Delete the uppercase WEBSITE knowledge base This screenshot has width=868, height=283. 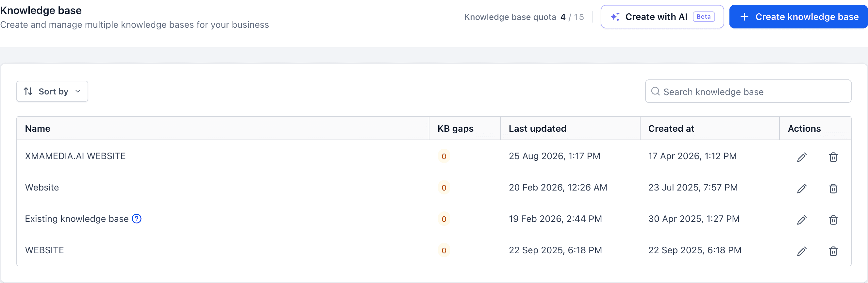tap(833, 251)
